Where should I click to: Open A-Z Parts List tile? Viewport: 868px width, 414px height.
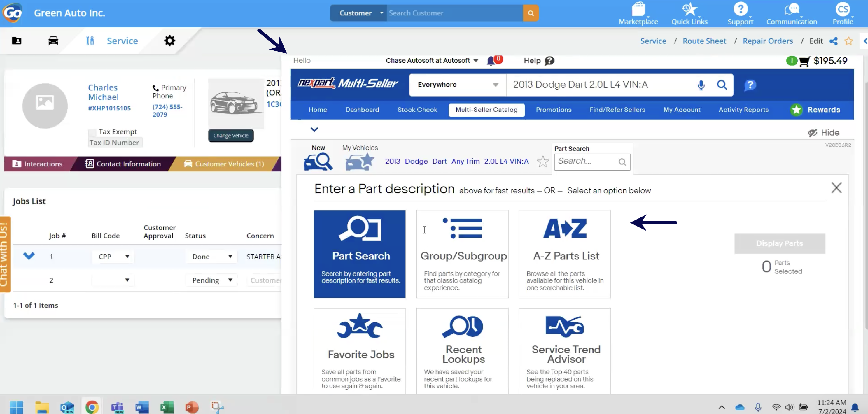(x=564, y=254)
